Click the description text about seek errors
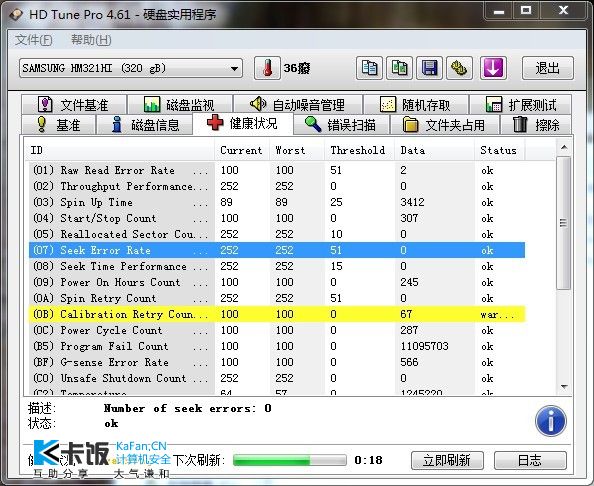 tap(188, 408)
